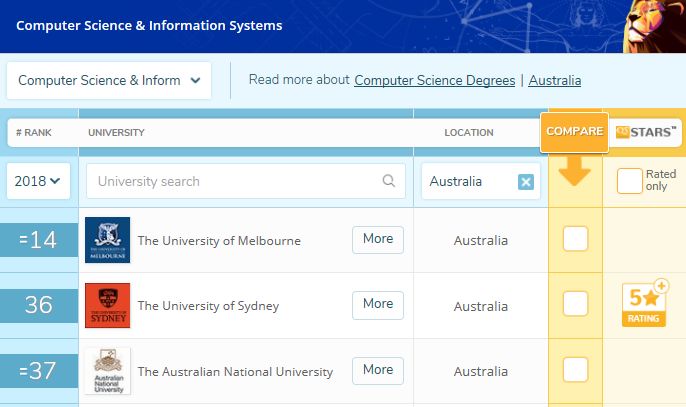Click The University of Sydney name

(x=208, y=306)
